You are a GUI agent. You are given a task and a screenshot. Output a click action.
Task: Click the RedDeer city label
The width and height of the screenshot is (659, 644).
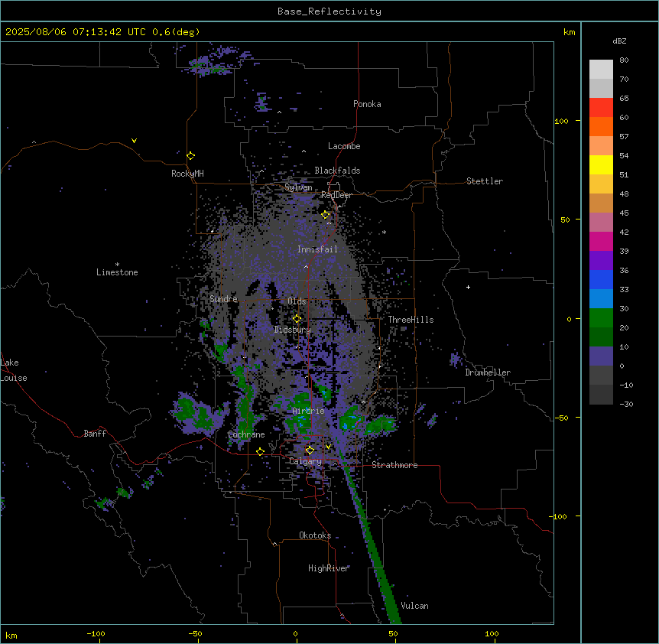(x=336, y=195)
